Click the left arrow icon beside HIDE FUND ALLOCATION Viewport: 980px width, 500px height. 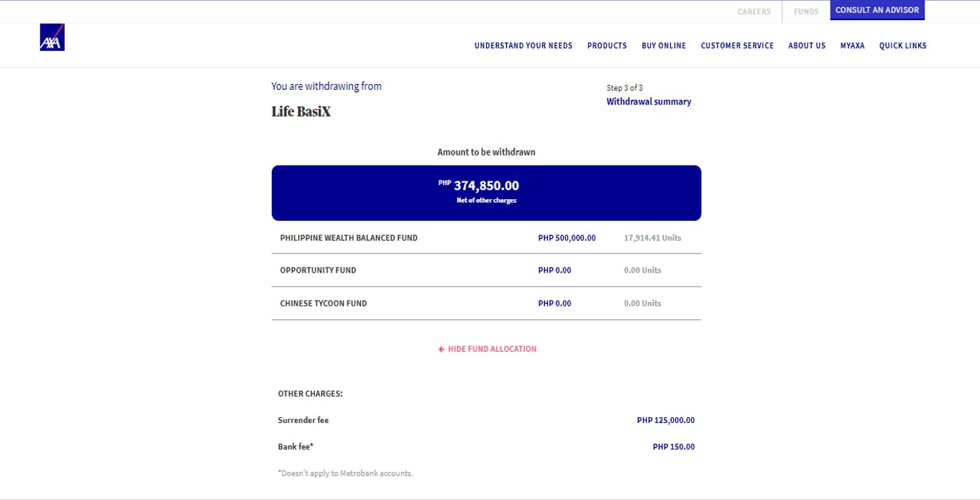[441, 348]
